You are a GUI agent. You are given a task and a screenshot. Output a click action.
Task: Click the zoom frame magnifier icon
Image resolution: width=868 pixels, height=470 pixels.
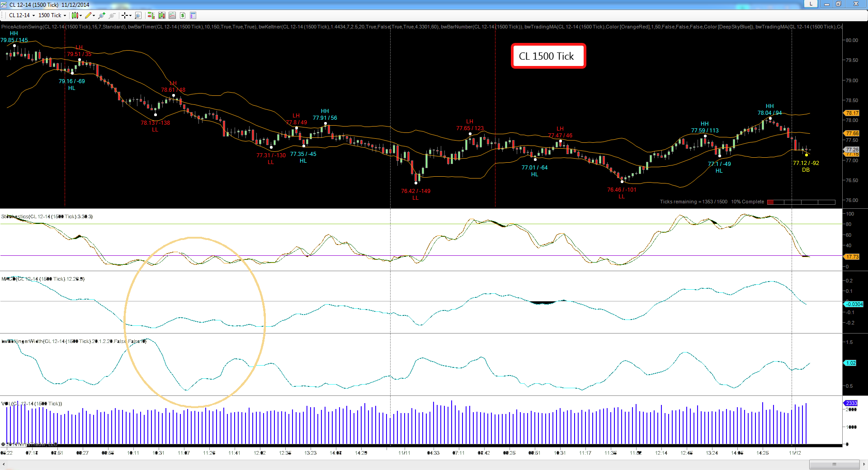[x=138, y=15]
